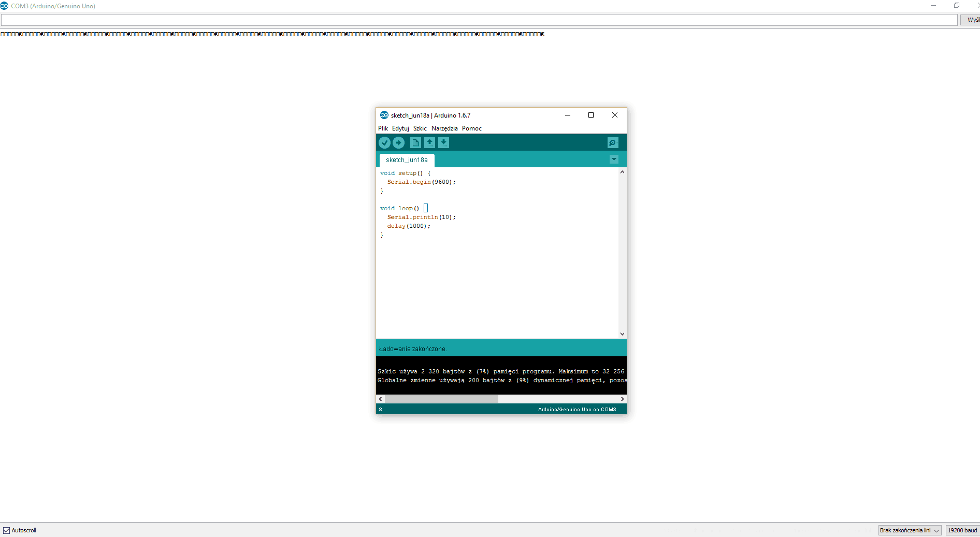Click the console scroll left arrow
The height and width of the screenshot is (537, 980).
pyautogui.click(x=380, y=399)
